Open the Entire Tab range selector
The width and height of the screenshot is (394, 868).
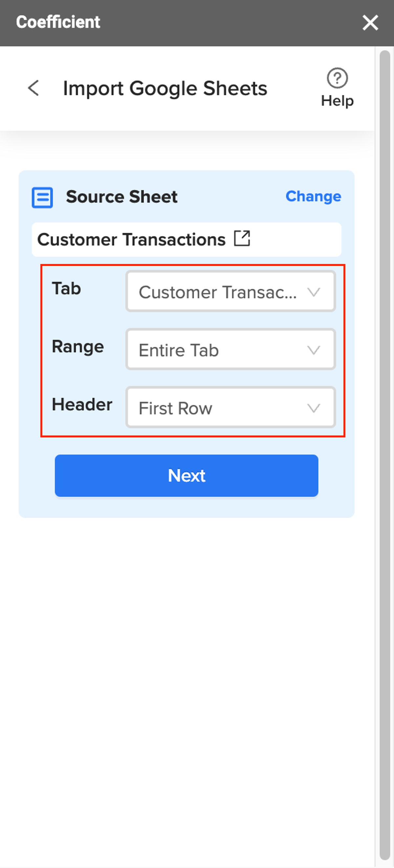(x=231, y=349)
